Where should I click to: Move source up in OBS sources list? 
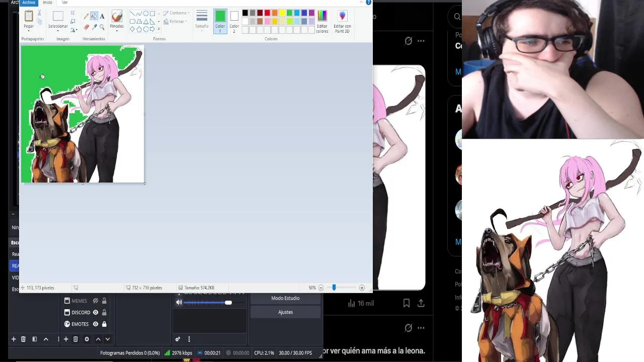(x=98, y=339)
